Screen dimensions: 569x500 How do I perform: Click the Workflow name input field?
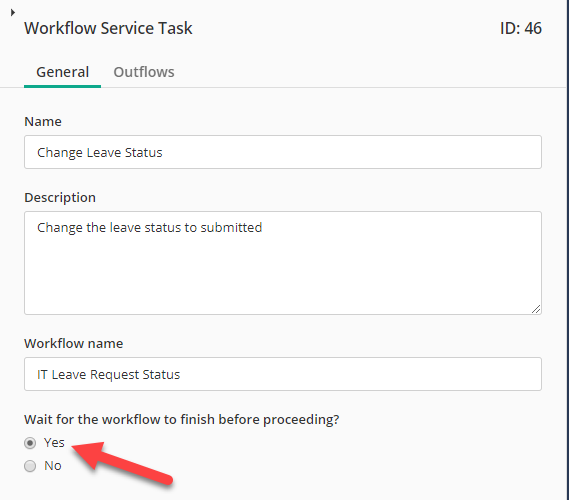pyautogui.click(x=283, y=374)
